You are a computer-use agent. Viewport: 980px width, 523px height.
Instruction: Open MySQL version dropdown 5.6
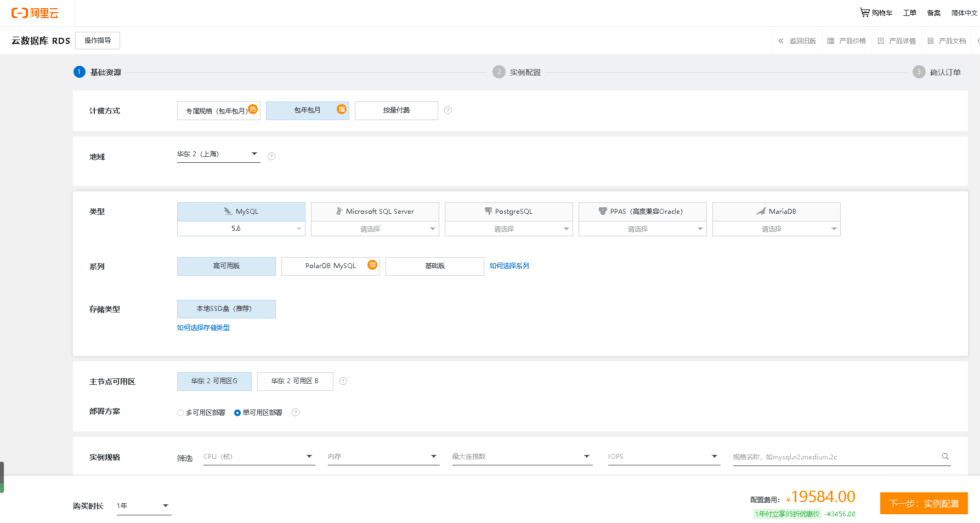click(x=241, y=229)
